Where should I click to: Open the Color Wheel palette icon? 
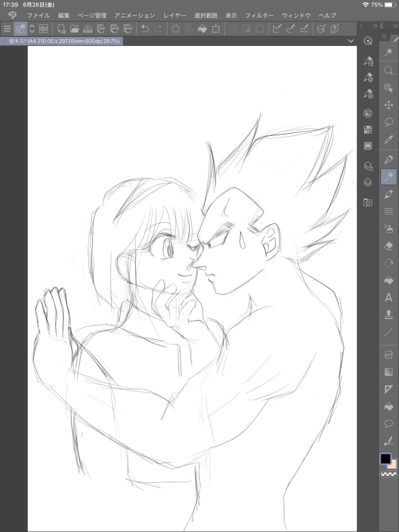point(368,113)
